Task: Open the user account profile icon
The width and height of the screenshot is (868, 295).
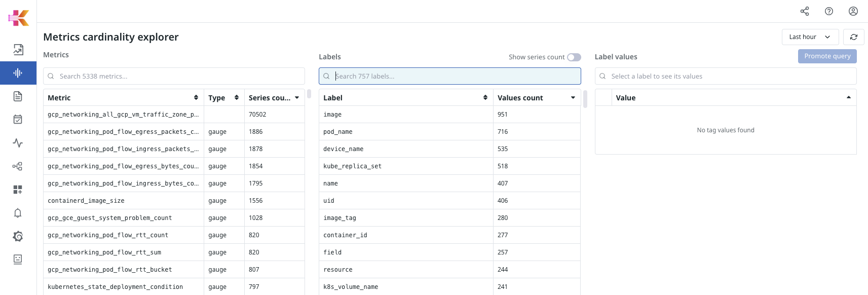Action: pos(853,11)
